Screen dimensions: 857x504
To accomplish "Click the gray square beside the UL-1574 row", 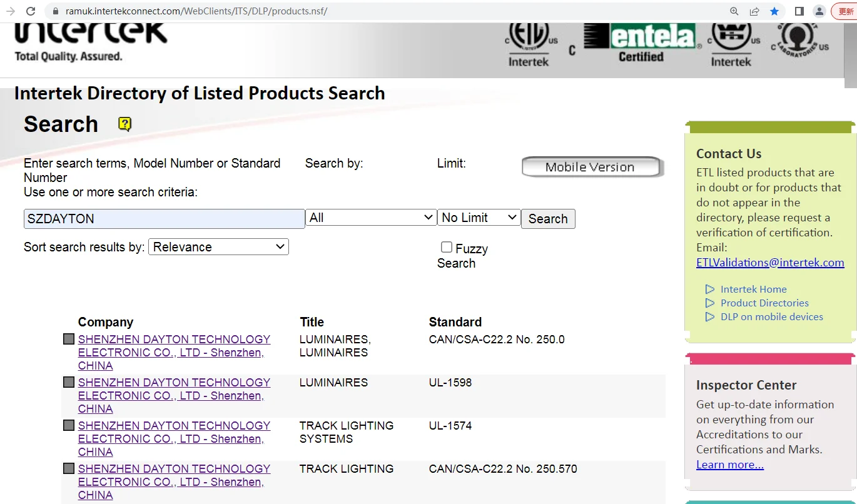I will [x=69, y=426].
